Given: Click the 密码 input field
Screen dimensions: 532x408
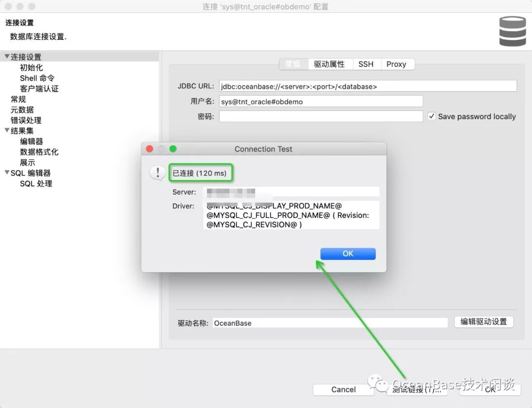Looking at the screenshot, I should point(321,116).
